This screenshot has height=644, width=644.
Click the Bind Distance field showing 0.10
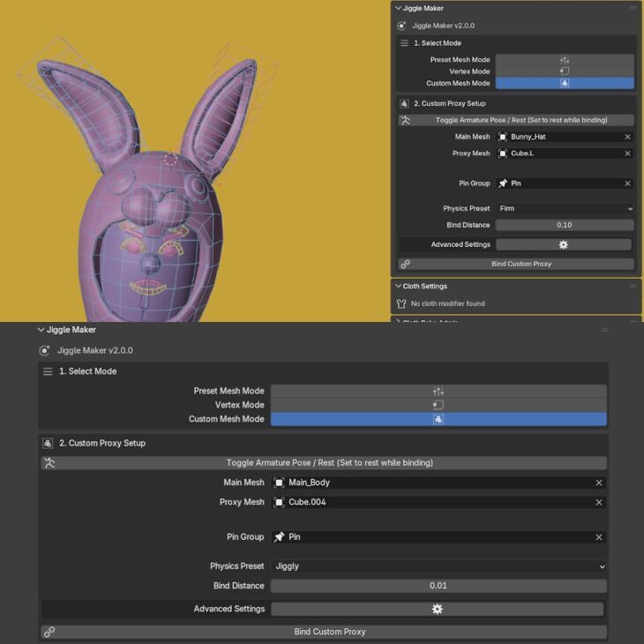click(564, 225)
